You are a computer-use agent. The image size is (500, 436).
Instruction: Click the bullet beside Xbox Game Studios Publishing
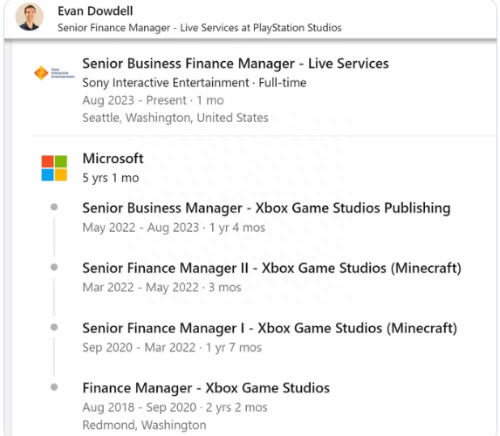pyautogui.click(x=54, y=207)
